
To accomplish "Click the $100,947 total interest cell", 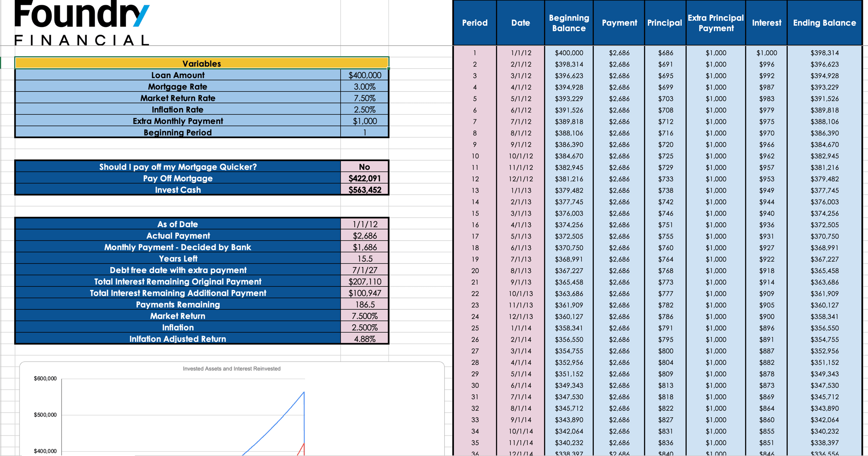I will [x=365, y=293].
